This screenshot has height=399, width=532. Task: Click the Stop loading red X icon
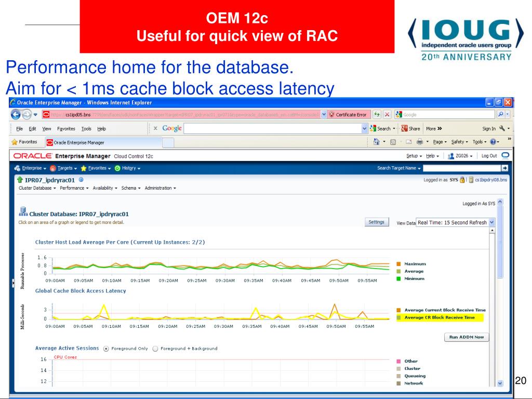(x=387, y=114)
